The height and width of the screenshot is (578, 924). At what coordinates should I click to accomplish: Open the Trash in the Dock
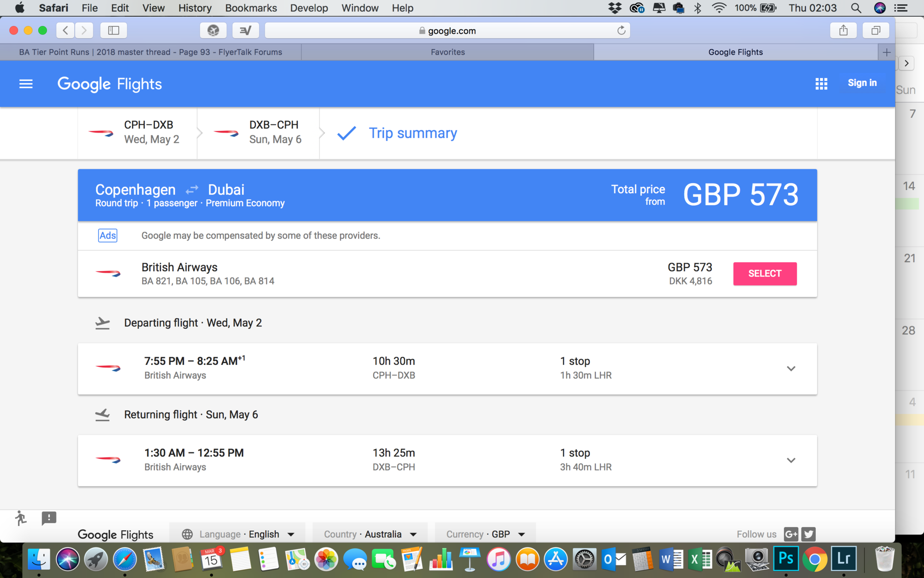click(x=884, y=559)
